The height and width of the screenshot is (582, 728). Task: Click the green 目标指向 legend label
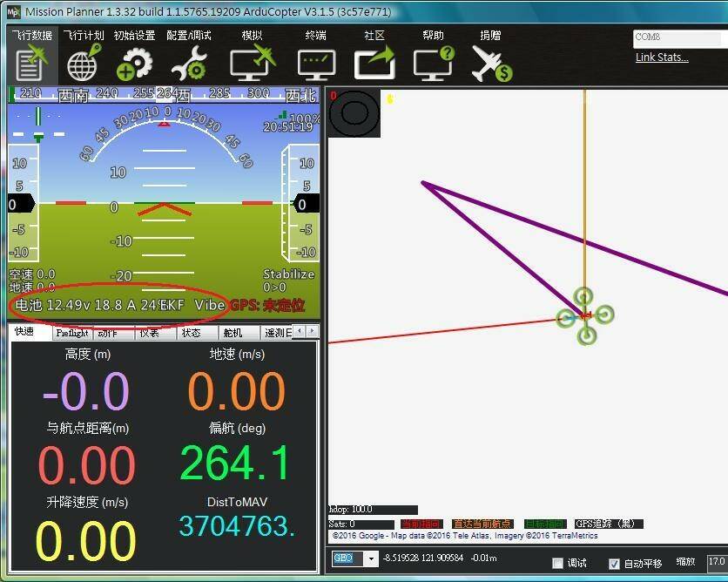[545, 524]
